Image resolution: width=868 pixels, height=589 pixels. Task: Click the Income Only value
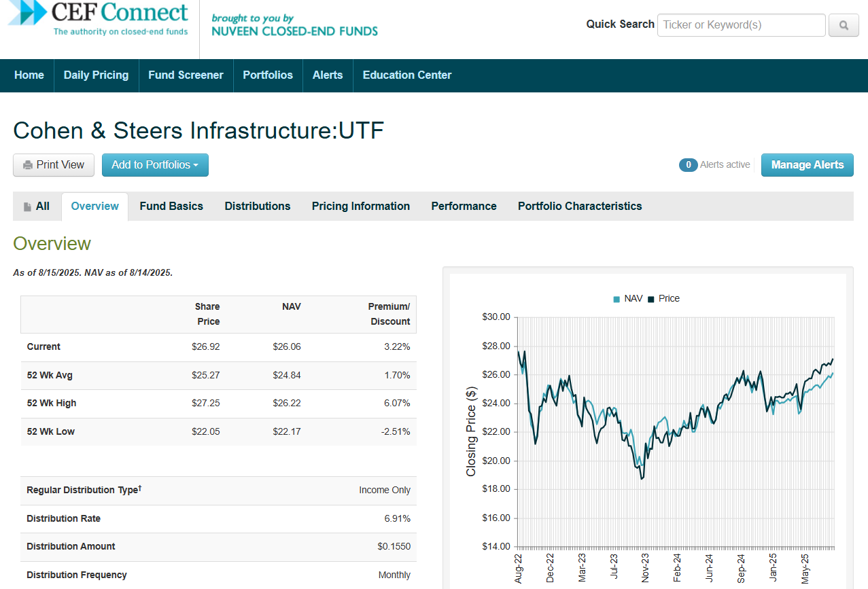coord(385,490)
